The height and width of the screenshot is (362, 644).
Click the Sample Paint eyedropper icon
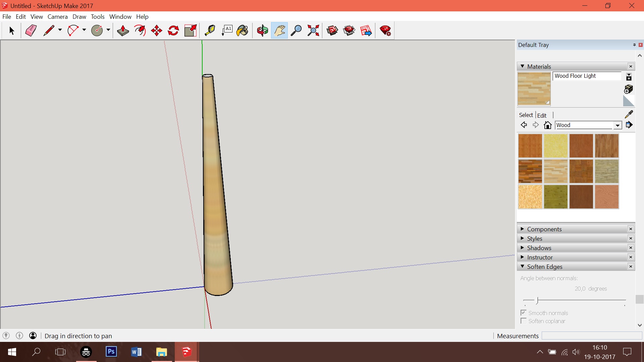coord(629,114)
